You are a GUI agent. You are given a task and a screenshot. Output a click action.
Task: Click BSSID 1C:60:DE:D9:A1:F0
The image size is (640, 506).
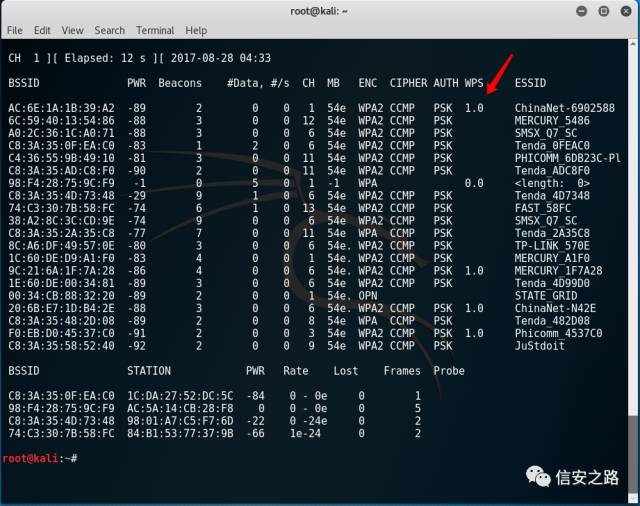61,258
